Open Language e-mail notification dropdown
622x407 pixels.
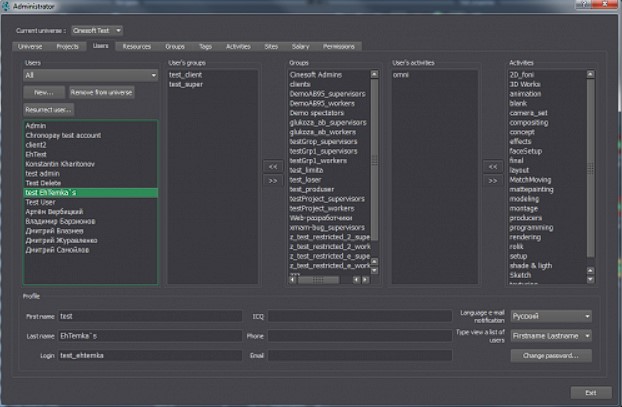click(551, 316)
